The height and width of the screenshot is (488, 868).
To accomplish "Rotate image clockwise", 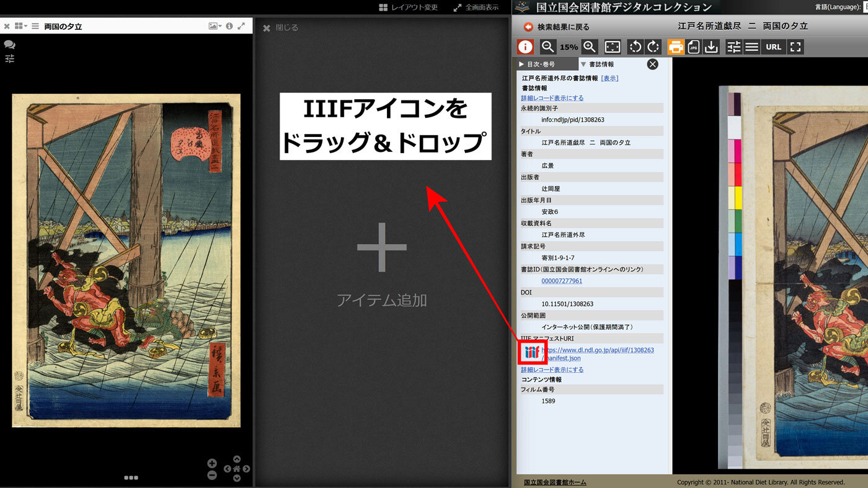I will [x=653, y=47].
